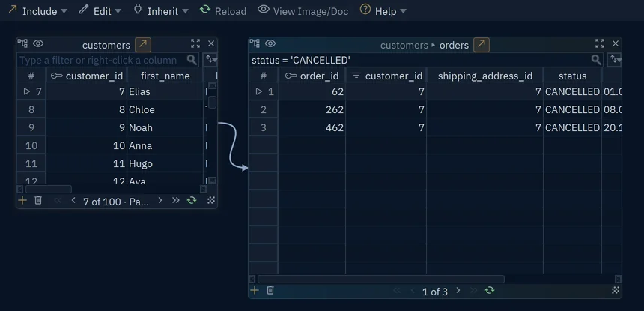Expand orders row 1 triangle

[x=259, y=91]
